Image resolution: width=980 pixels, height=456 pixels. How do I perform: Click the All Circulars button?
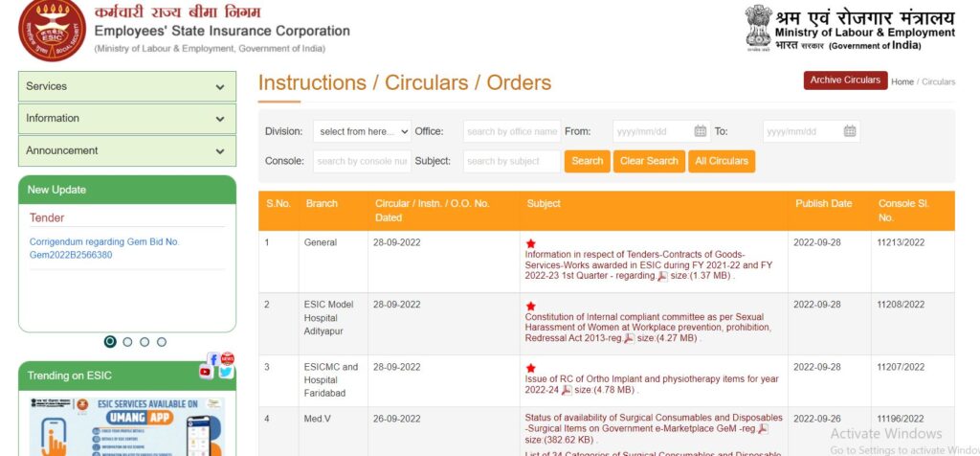click(x=722, y=161)
